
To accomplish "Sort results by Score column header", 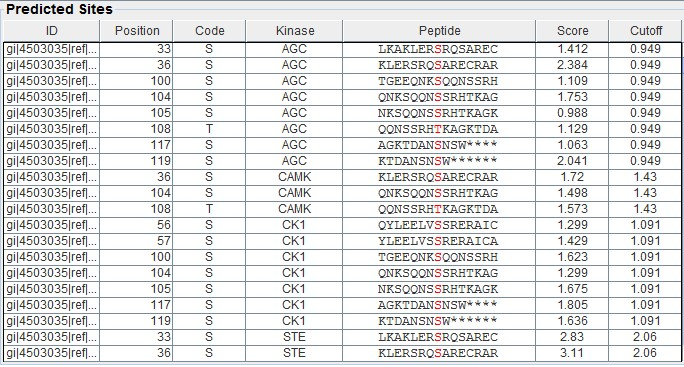I will [572, 31].
